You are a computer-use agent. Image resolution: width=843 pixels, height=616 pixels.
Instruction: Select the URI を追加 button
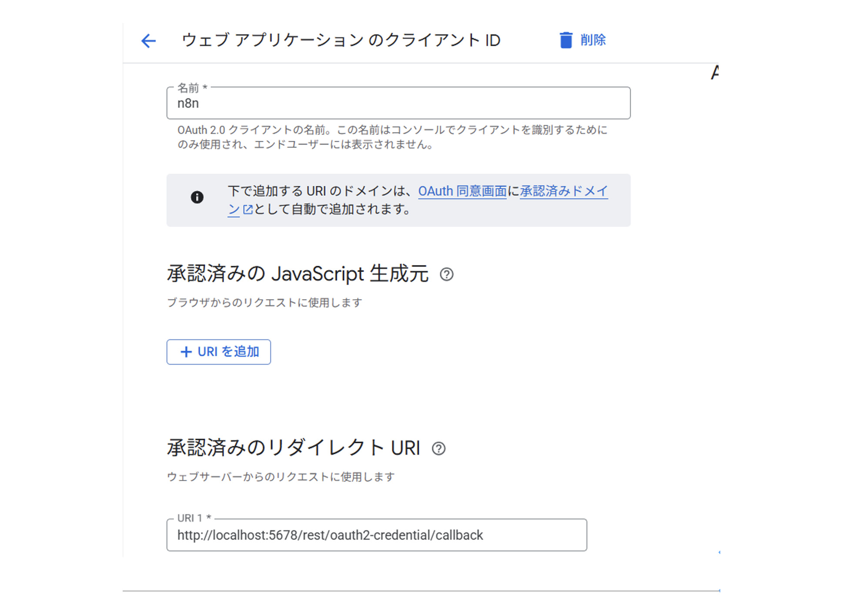click(219, 352)
